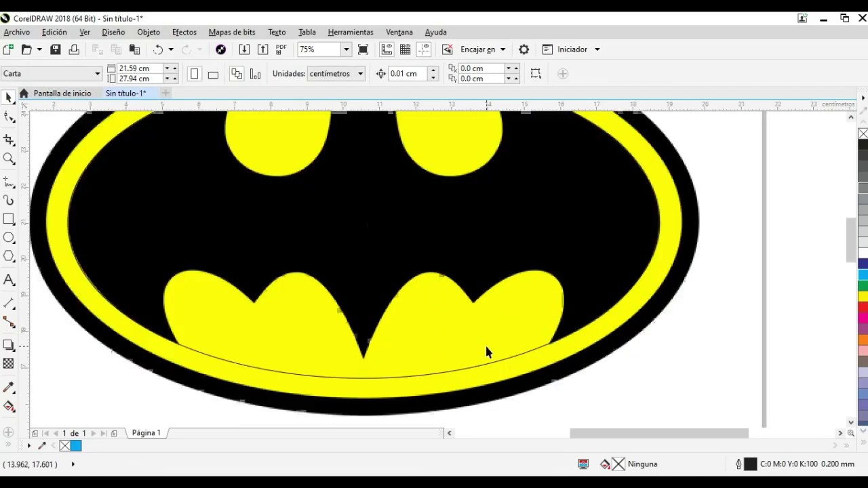This screenshot has height=488, width=868.
Task: Undo the last action
Action: 158,49
